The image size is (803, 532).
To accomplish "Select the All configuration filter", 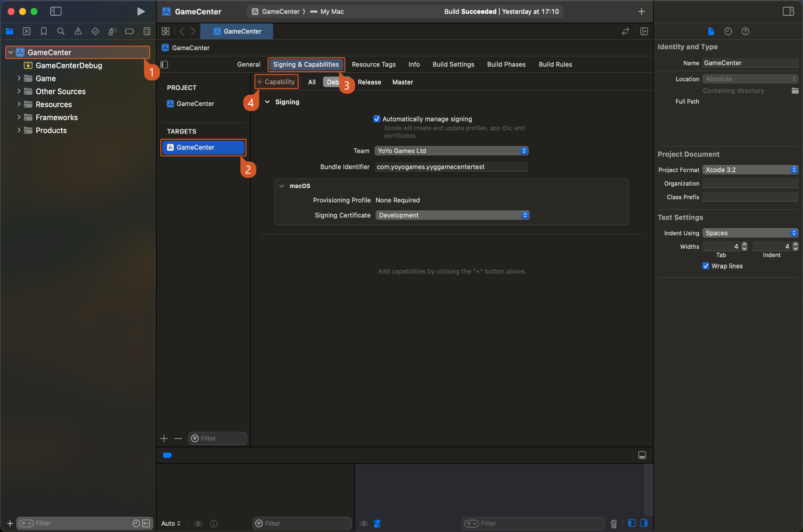I will [x=312, y=82].
